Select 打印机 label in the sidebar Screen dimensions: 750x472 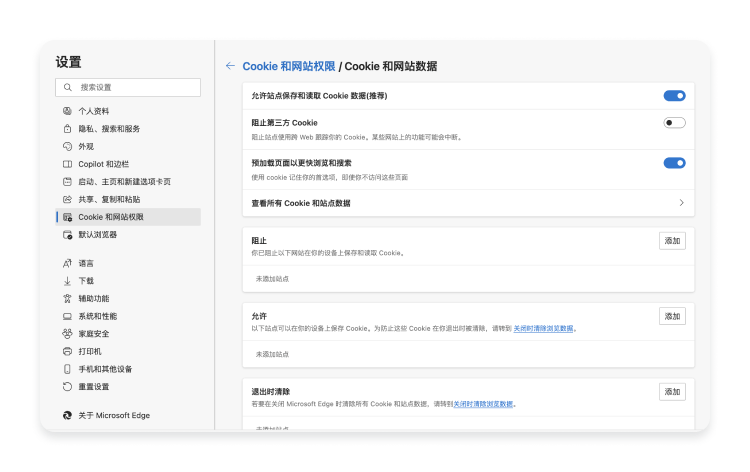tap(90, 351)
